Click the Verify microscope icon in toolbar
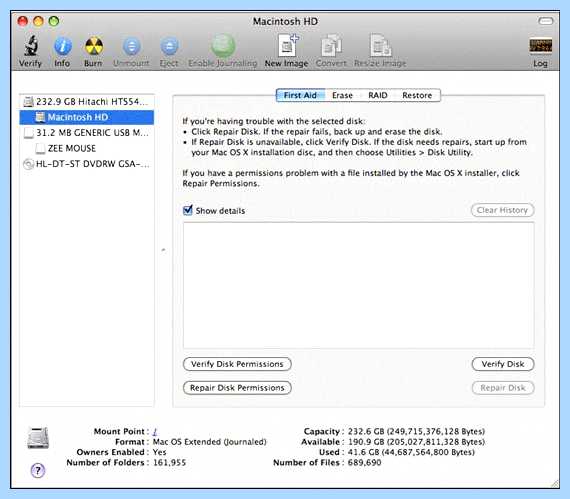570x499 pixels. (31, 47)
